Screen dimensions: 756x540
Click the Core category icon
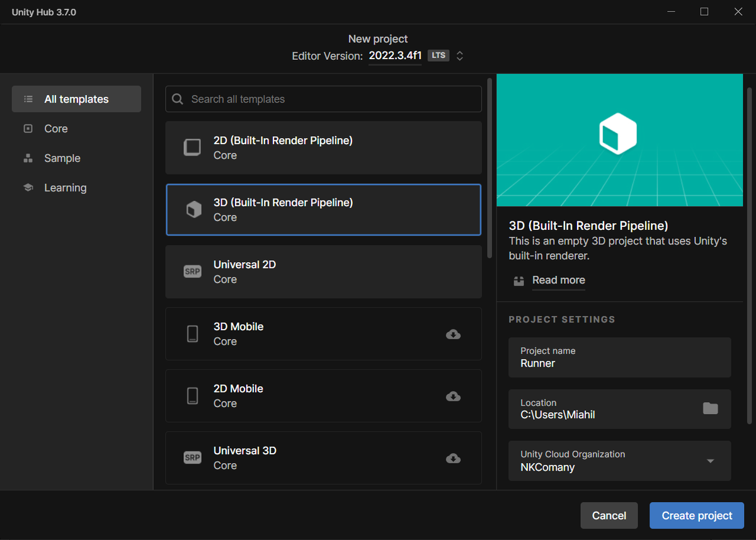(x=28, y=129)
